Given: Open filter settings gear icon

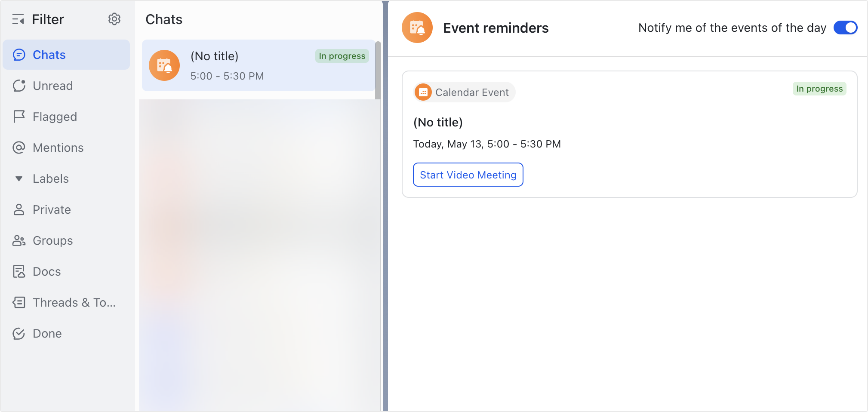Looking at the screenshot, I should pyautogui.click(x=114, y=19).
